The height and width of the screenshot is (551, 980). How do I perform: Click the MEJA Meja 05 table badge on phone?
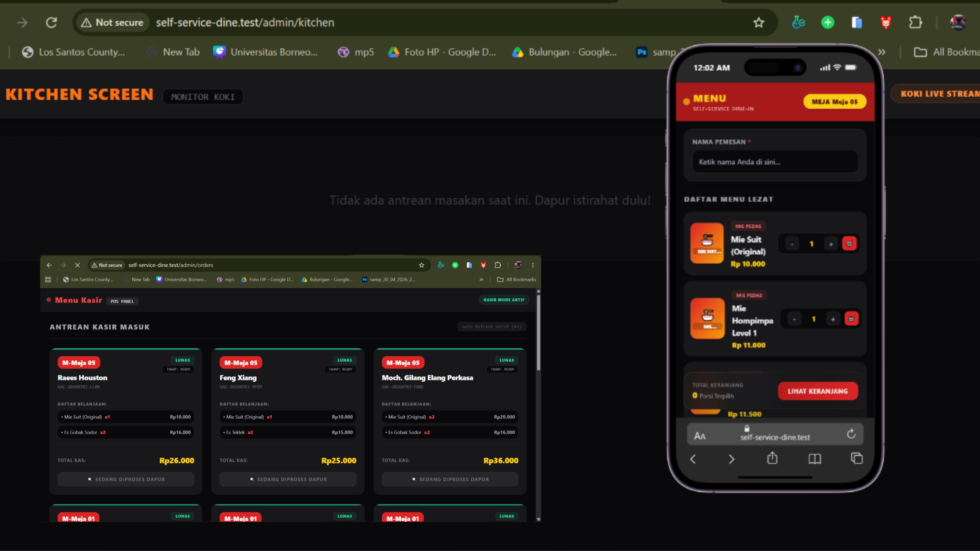pos(835,102)
